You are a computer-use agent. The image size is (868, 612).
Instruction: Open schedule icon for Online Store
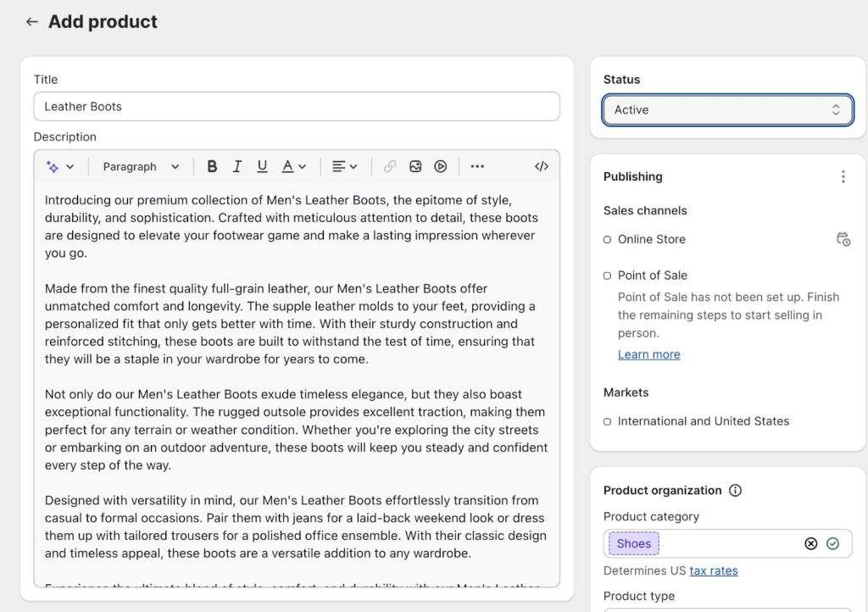pyautogui.click(x=843, y=239)
